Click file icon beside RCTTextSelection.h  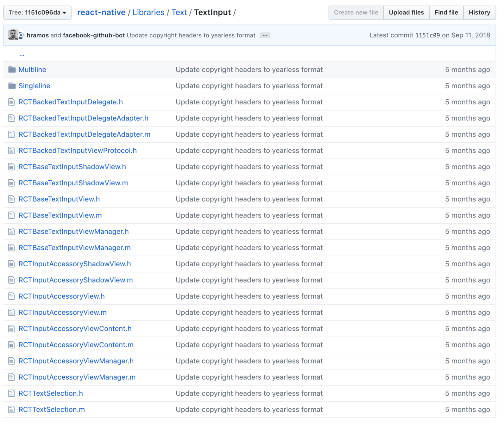(11, 393)
